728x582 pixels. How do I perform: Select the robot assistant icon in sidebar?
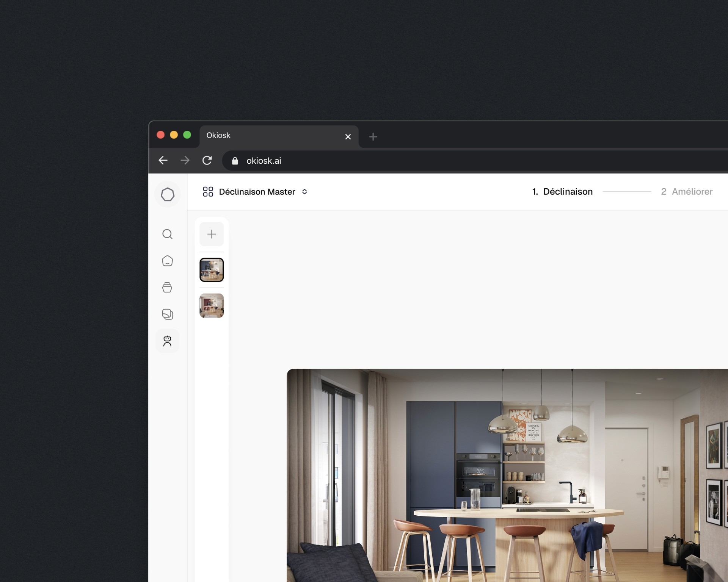(167, 341)
